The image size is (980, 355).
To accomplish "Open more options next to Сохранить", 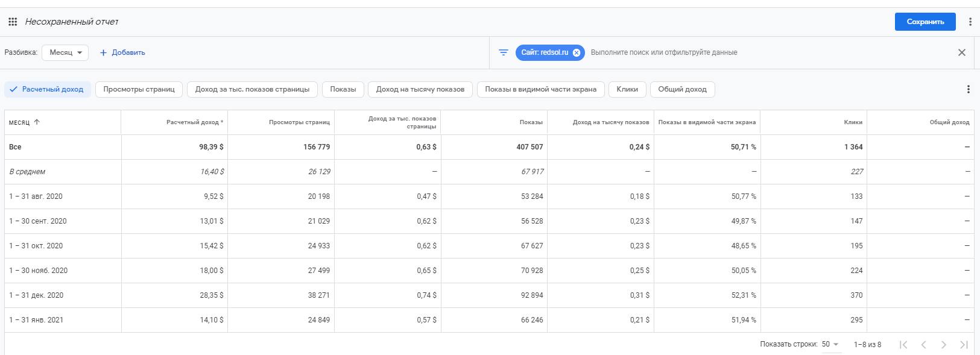I will (970, 22).
